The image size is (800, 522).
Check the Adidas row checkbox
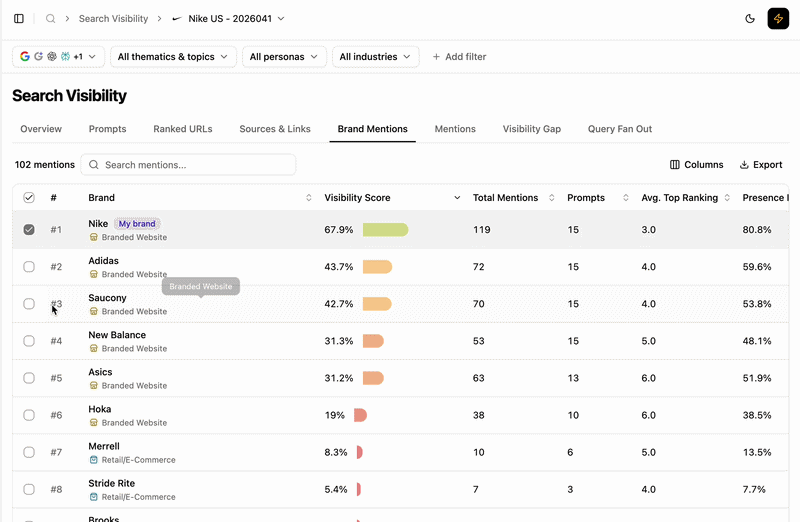coord(29,266)
